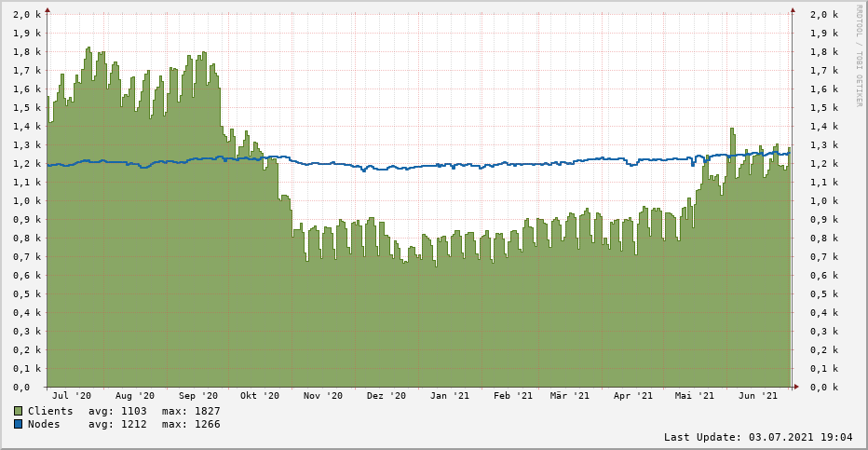Click the Dez '20 axis label
868x450 pixels.
click(387, 396)
